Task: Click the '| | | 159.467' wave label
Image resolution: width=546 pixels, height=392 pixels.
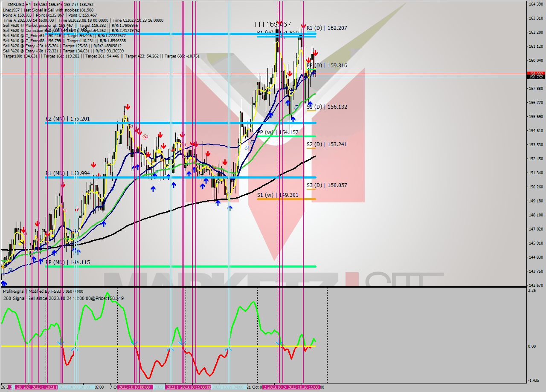Action: 273,25
